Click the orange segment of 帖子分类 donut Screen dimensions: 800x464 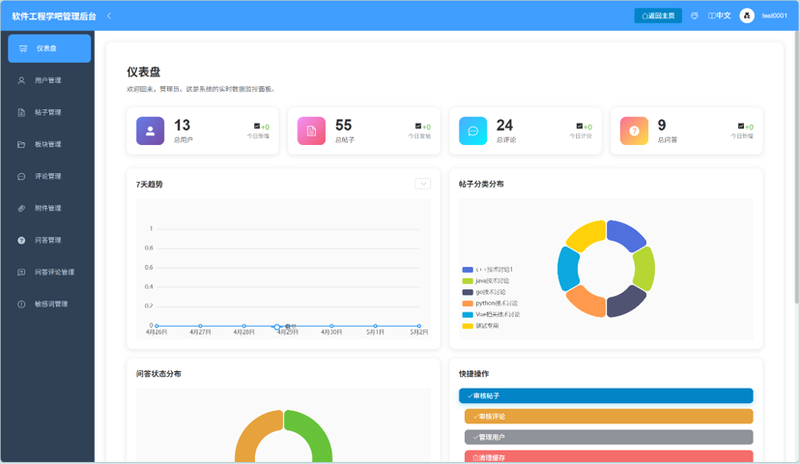(585, 302)
